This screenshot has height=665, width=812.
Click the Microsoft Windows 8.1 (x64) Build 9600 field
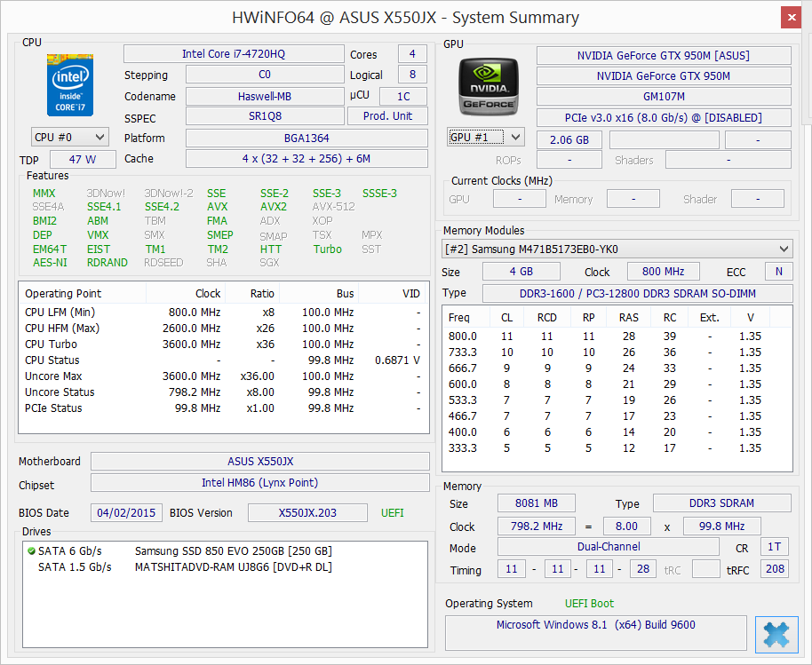pyautogui.click(x=596, y=632)
